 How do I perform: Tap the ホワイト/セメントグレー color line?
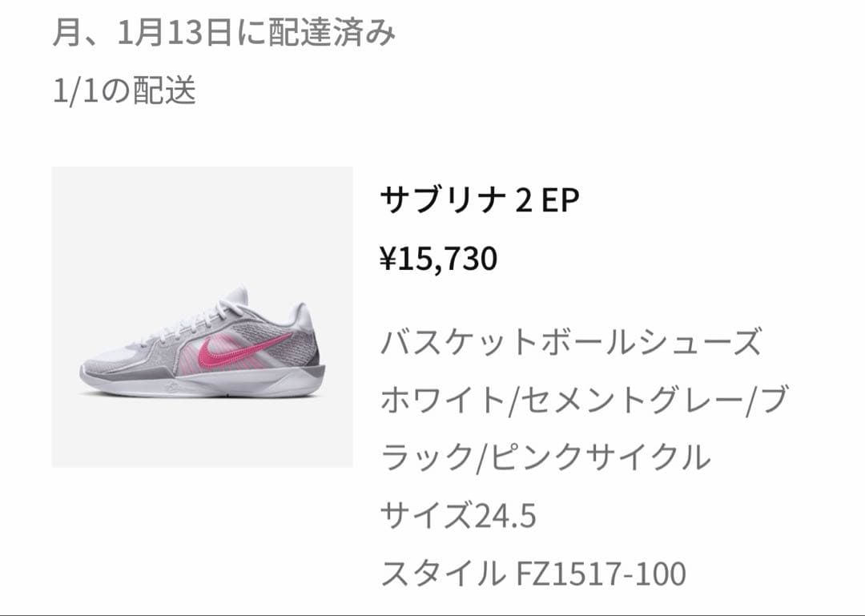point(584,400)
